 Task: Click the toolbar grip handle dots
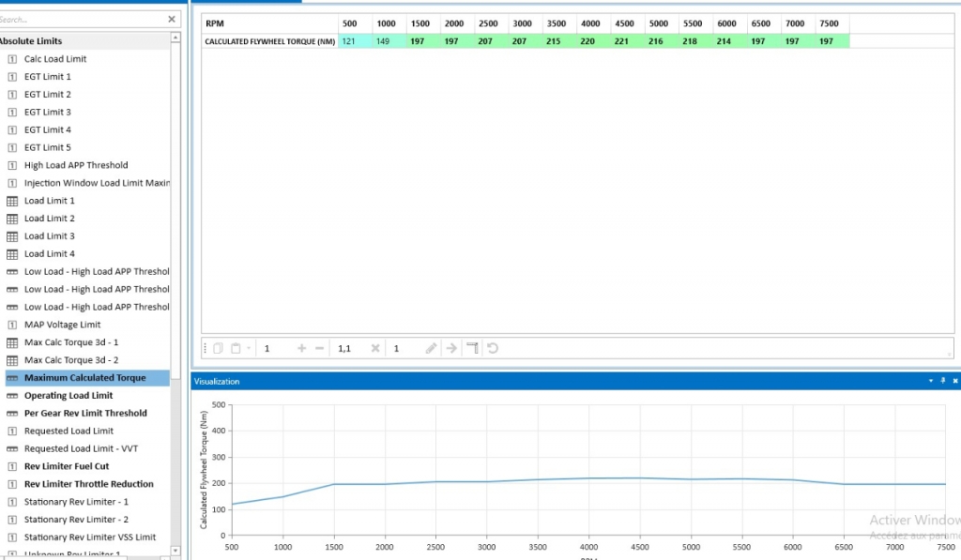205,348
